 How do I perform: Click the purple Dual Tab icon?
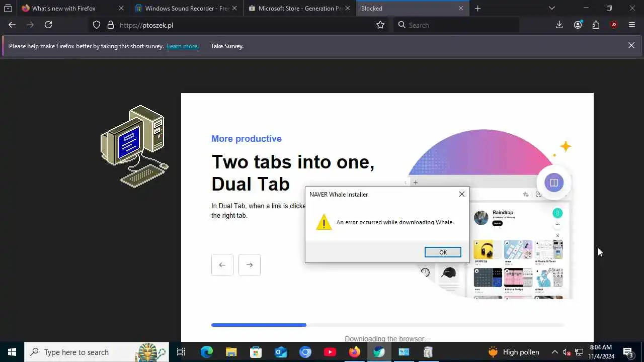click(x=554, y=183)
